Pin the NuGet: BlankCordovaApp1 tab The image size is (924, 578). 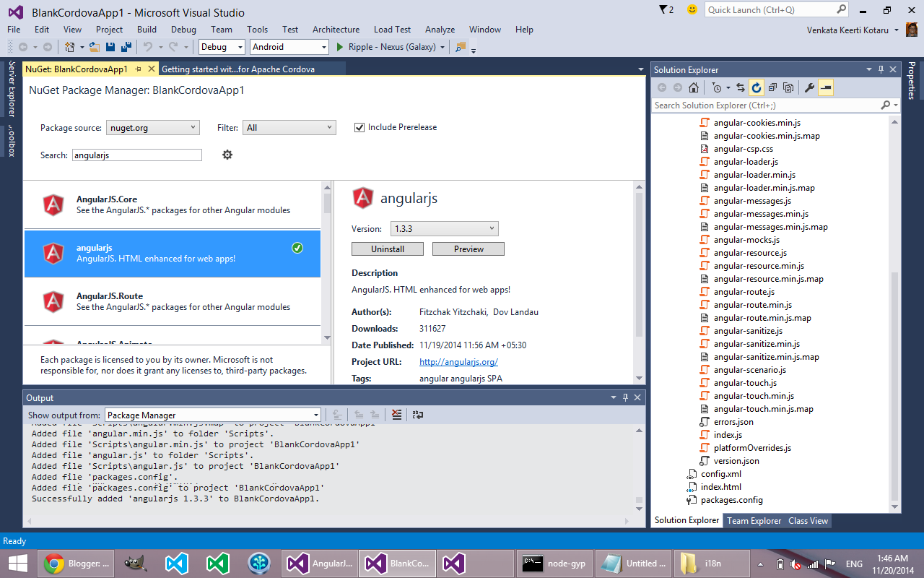138,69
